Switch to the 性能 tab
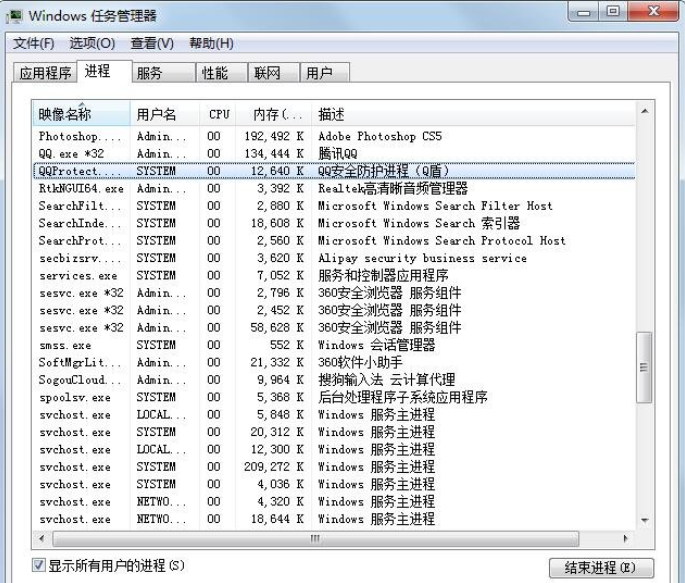Image resolution: width=685 pixels, height=583 pixels. [222, 72]
